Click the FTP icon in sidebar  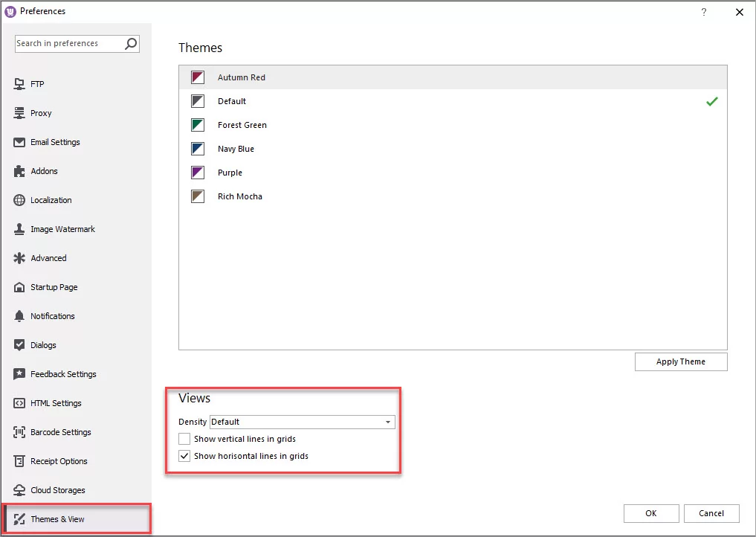pos(19,84)
